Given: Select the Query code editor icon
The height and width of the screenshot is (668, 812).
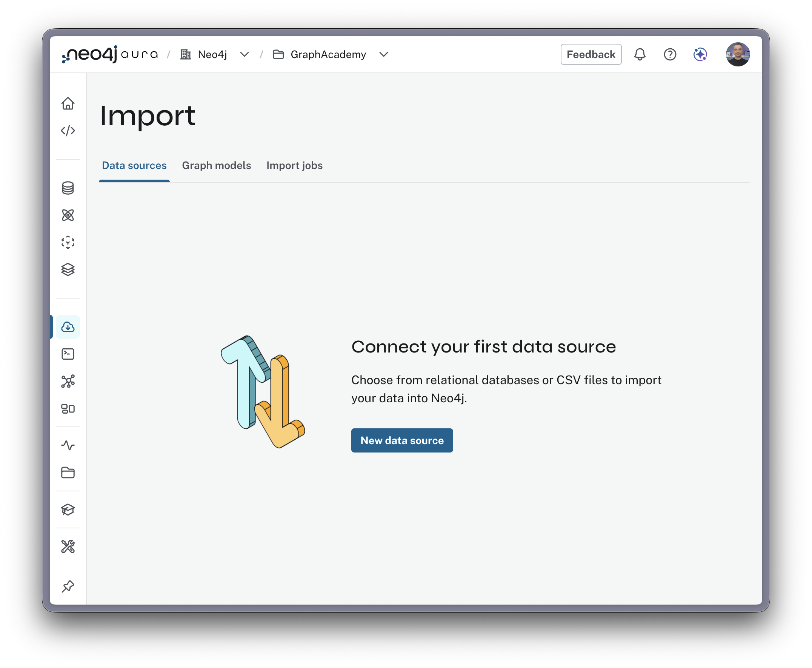Looking at the screenshot, I should pyautogui.click(x=68, y=131).
